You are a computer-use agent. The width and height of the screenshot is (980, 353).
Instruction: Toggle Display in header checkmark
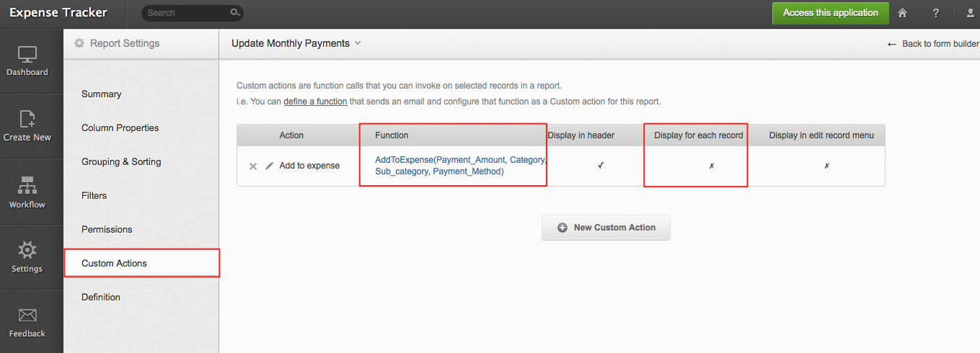[601, 166]
